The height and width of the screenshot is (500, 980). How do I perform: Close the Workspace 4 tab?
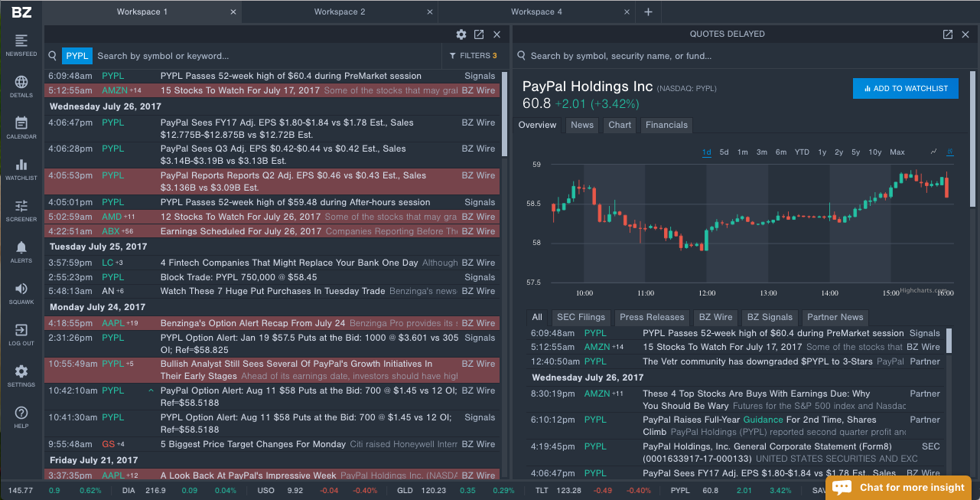pyautogui.click(x=627, y=12)
